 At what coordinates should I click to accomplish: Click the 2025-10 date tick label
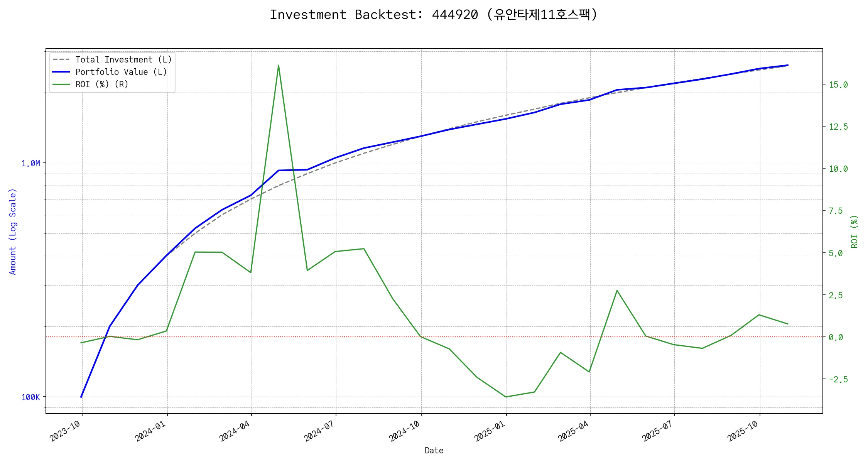(x=743, y=431)
